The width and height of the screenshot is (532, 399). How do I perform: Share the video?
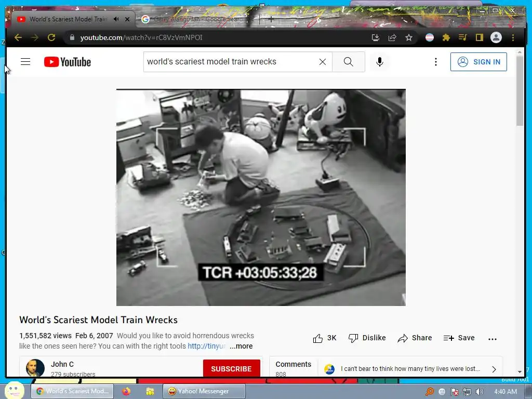click(x=415, y=338)
